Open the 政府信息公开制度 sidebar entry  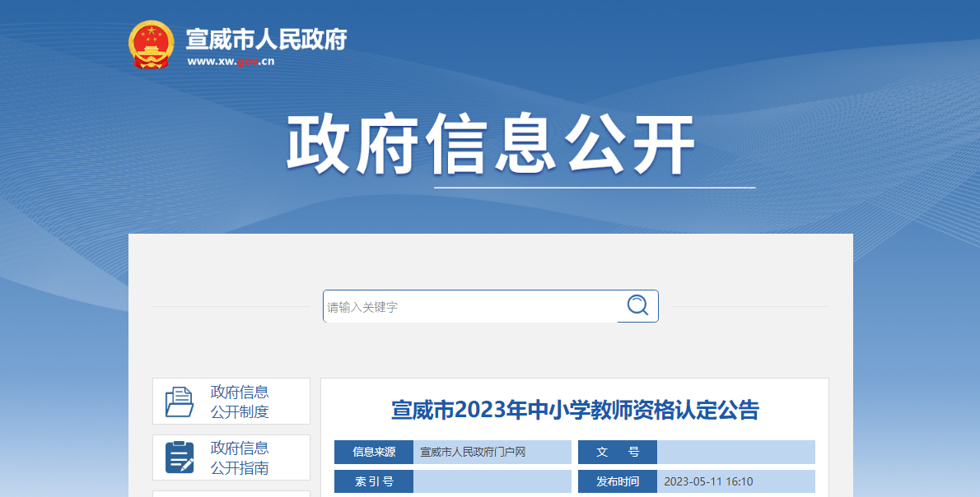pos(231,402)
